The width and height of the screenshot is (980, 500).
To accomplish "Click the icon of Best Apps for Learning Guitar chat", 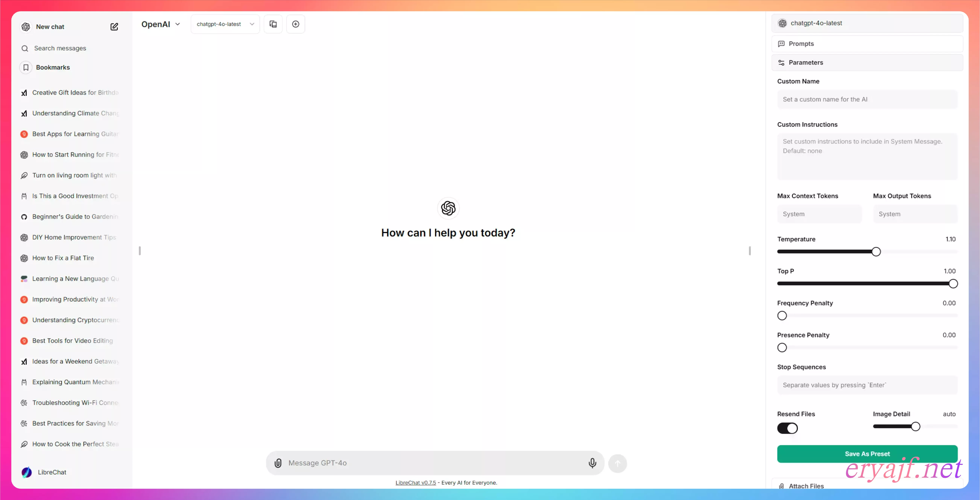I will [x=24, y=134].
